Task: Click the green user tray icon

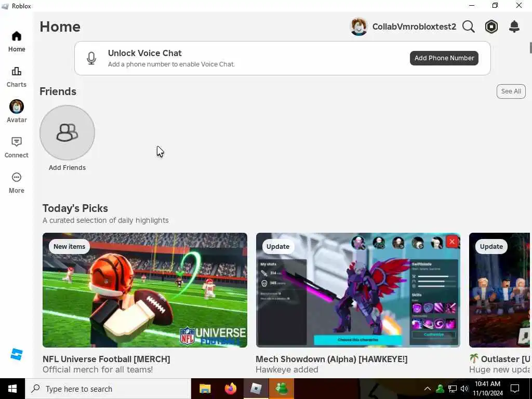Action: coord(440,389)
